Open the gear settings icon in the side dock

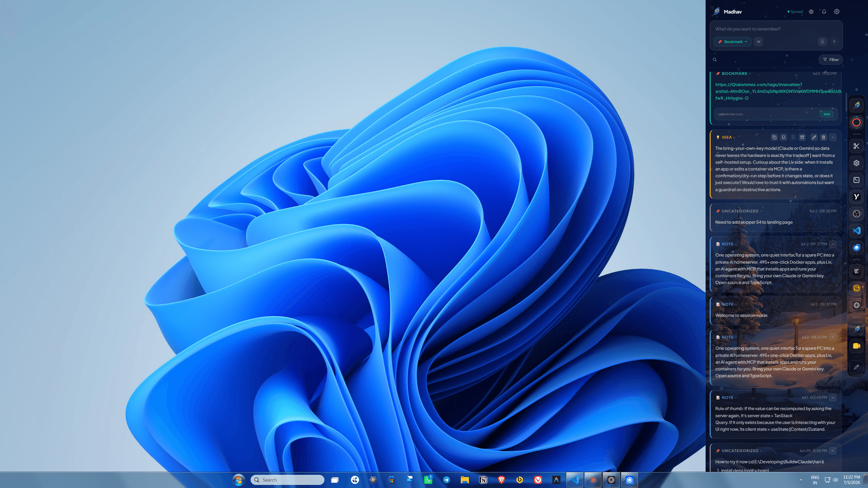pyautogui.click(x=856, y=163)
